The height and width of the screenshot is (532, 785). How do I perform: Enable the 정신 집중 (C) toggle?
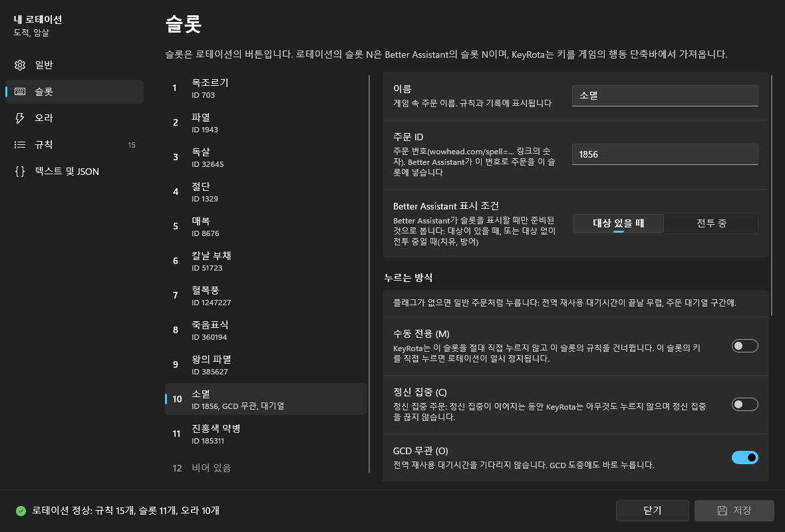pos(744,404)
